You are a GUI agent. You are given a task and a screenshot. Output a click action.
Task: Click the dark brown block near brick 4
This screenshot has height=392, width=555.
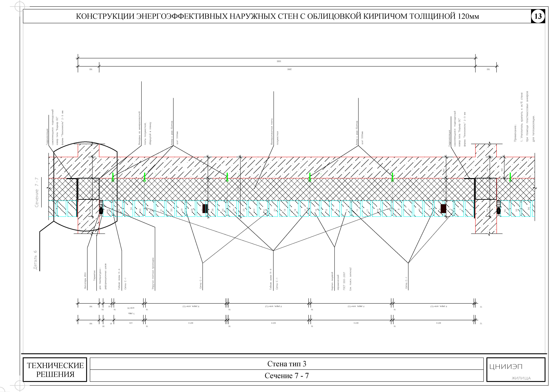pyautogui.click(x=443, y=208)
